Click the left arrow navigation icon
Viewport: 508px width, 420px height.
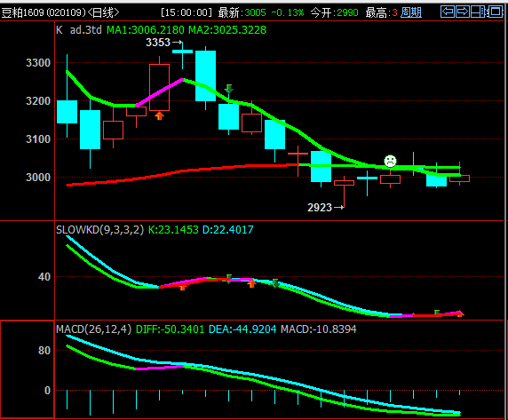[x=448, y=12]
